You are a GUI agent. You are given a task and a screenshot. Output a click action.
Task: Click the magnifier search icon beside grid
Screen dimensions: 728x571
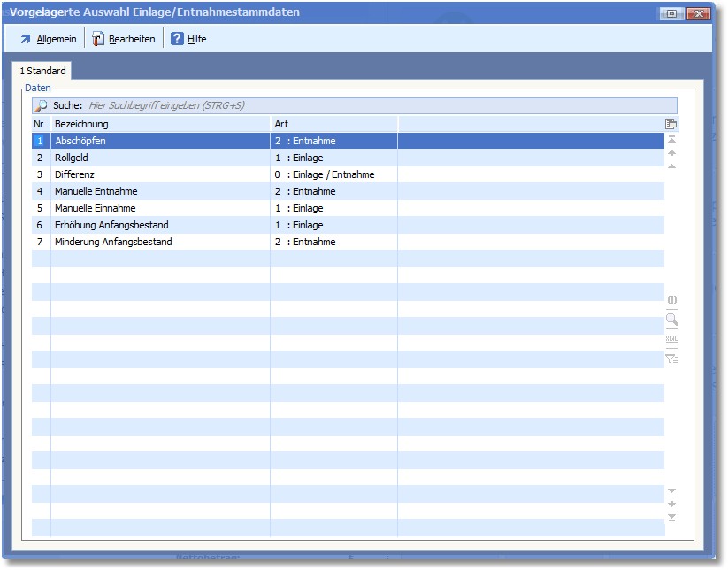pyautogui.click(x=671, y=320)
